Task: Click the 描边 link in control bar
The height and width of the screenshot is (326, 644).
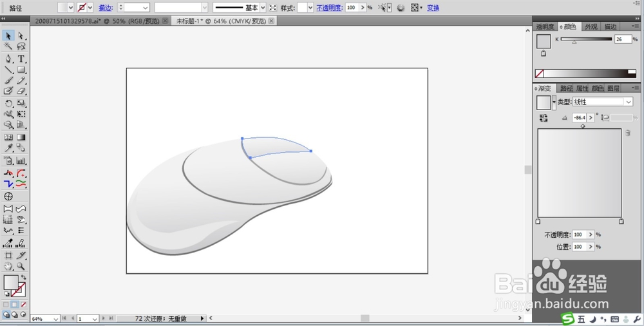Action: coord(106,8)
